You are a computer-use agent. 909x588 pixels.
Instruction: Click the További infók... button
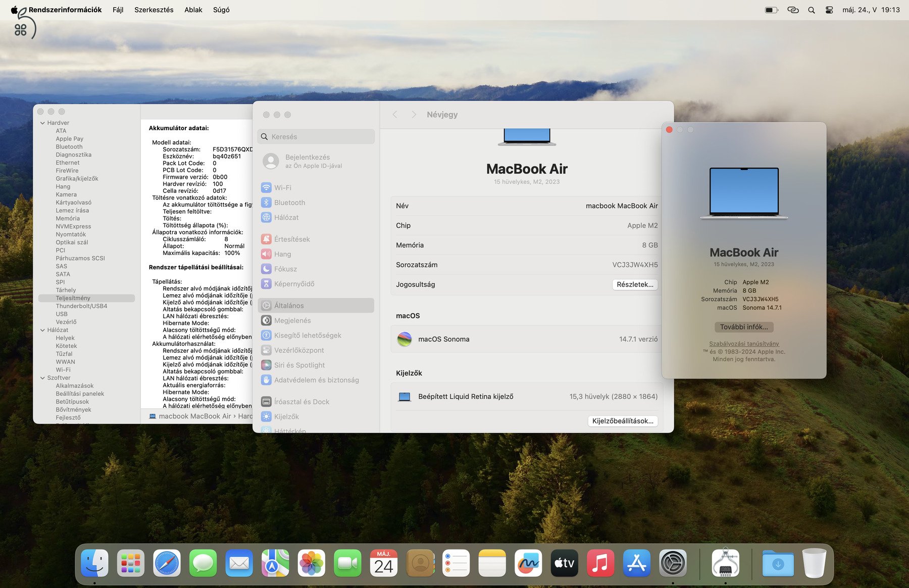[744, 327]
